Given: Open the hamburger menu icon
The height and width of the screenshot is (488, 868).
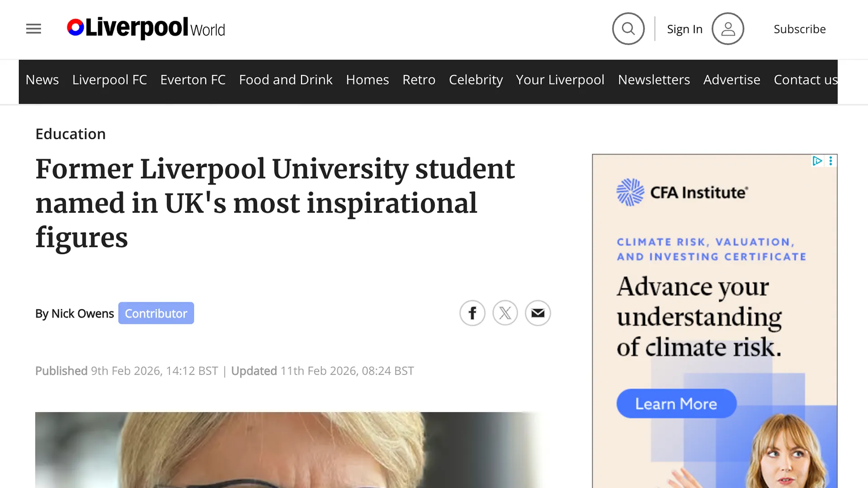Looking at the screenshot, I should 33,29.
